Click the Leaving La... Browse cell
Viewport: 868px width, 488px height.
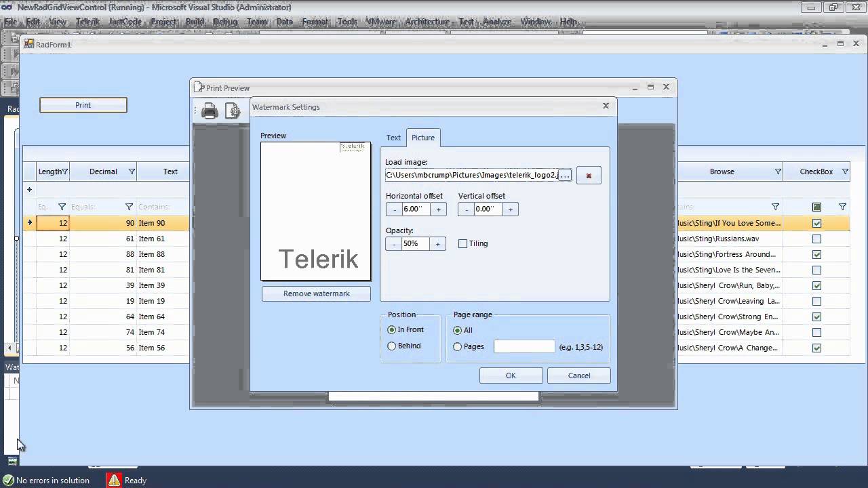[x=730, y=301]
